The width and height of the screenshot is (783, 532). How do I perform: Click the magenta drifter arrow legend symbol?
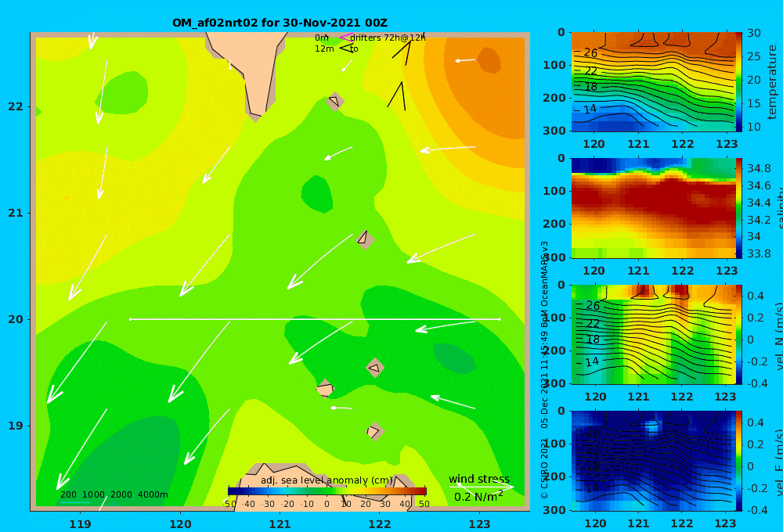click(346, 38)
